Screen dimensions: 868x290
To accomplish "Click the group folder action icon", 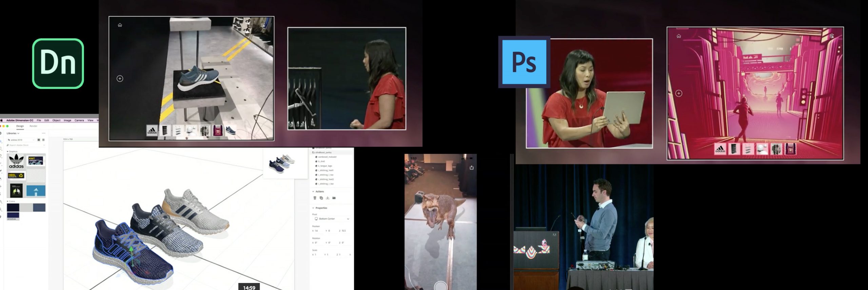I will click(x=334, y=198).
